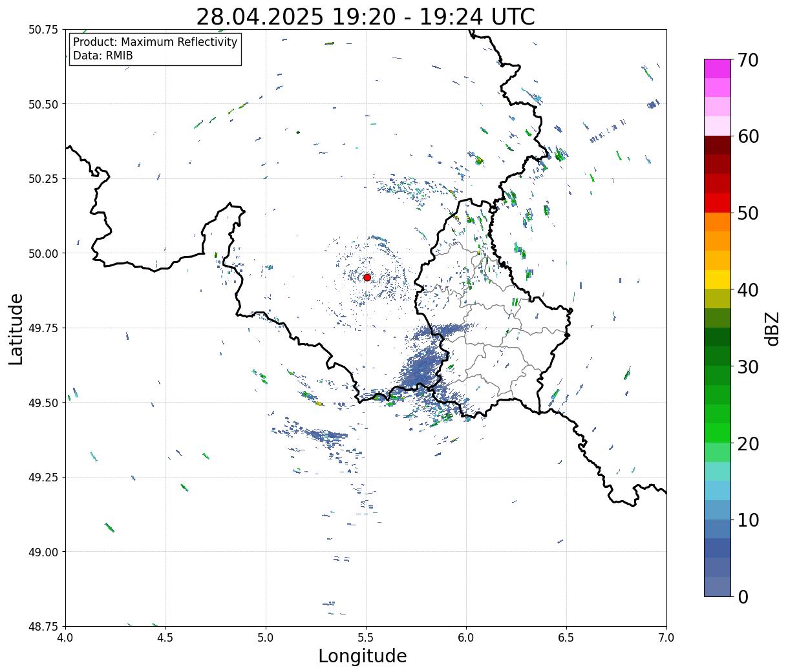Click the 48.75 latitude tick label
The height and width of the screenshot is (672, 788).
click(43, 626)
